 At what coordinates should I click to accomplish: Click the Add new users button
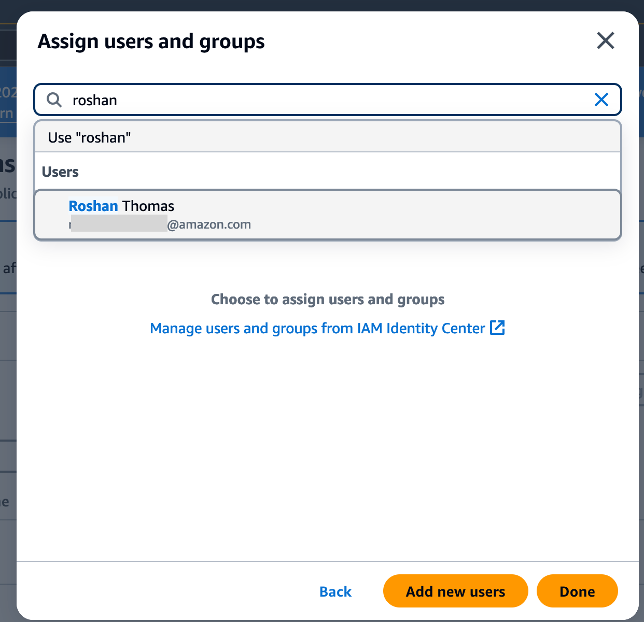coord(455,591)
